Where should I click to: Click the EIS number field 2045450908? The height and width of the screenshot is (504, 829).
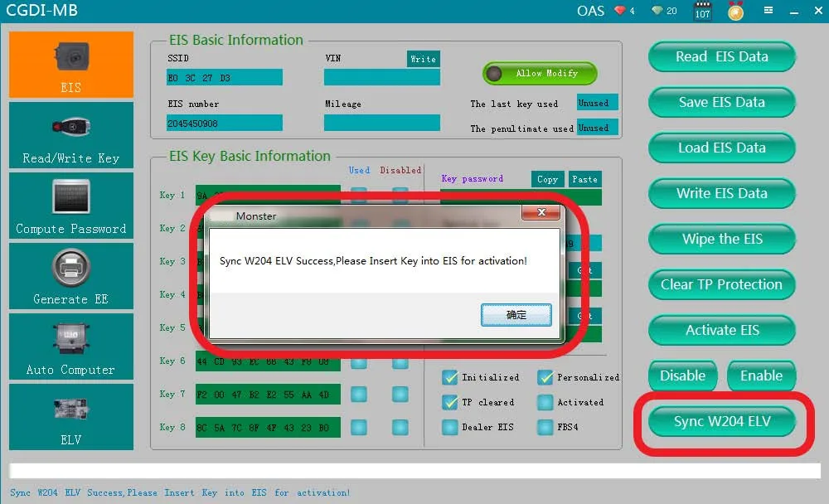point(224,123)
